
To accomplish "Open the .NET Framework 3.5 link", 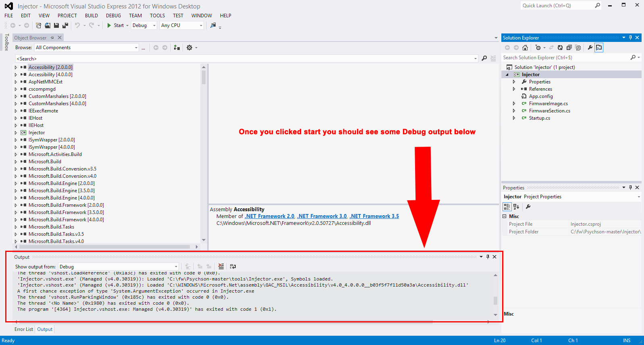I will pyautogui.click(x=374, y=216).
